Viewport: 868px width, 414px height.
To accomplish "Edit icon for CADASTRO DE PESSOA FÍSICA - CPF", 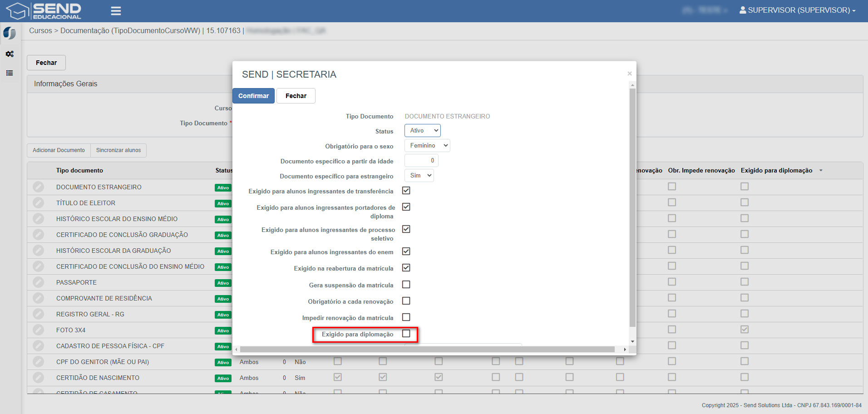I will pos(39,346).
